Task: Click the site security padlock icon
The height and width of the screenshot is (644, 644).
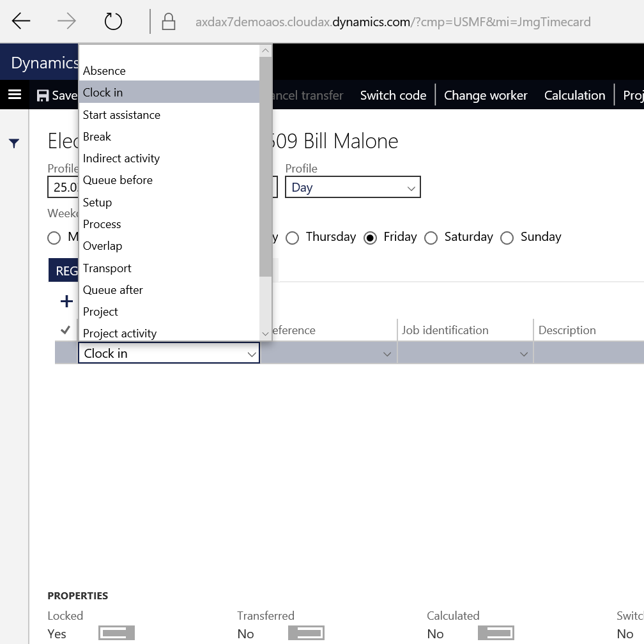Action: [x=169, y=22]
